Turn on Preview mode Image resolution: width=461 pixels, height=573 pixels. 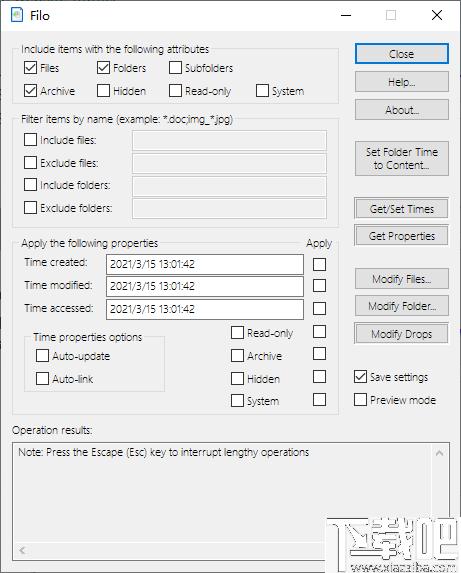click(361, 399)
